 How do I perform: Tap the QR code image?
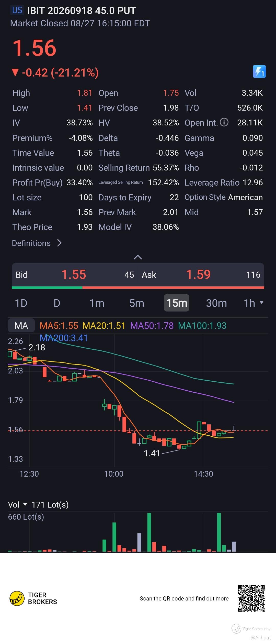(251, 598)
